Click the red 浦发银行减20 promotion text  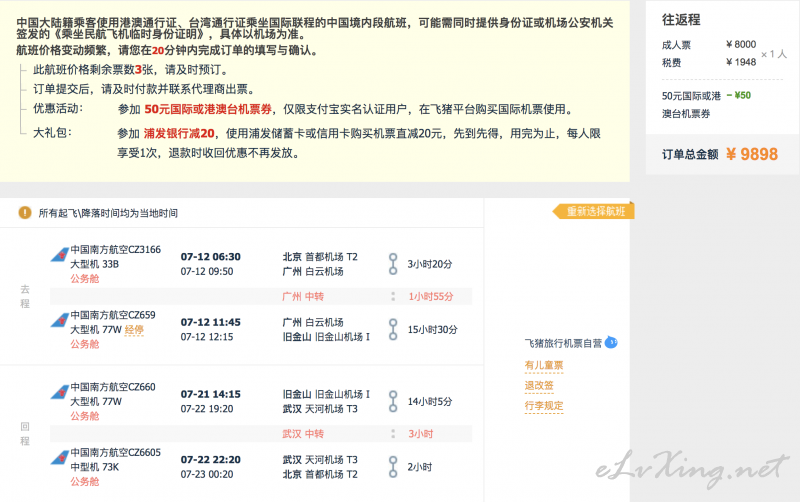[x=179, y=134]
